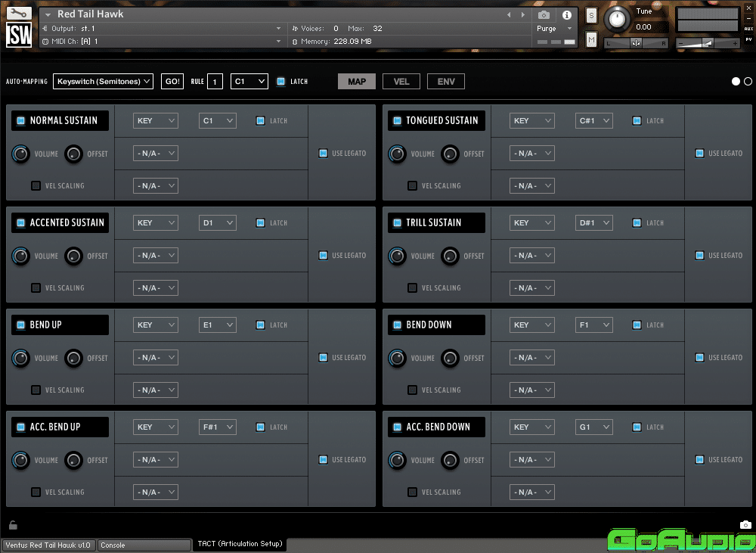Open the Console tab
Image resolution: width=756 pixels, height=553 pixels.
point(144,545)
